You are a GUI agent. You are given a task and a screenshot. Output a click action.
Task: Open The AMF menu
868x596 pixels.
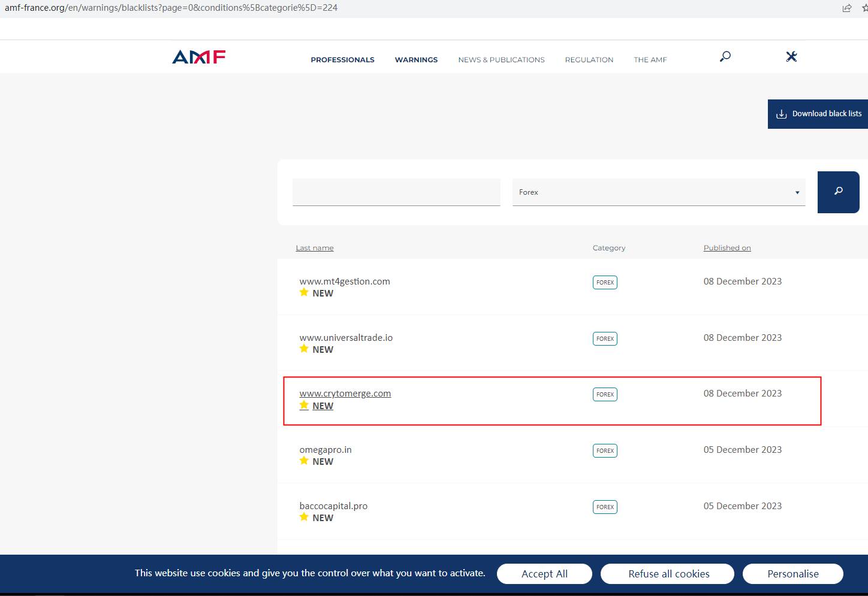tap(650, 60)
